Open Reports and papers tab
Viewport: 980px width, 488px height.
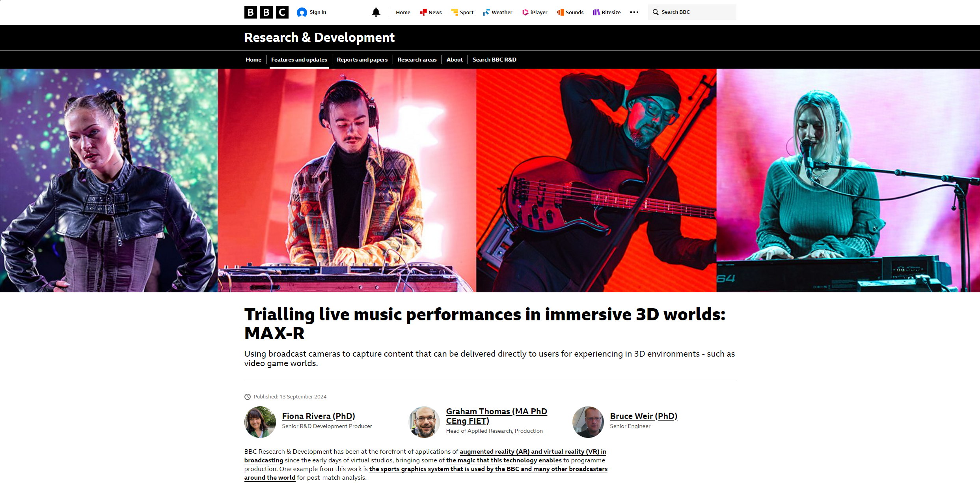pyautogui.click(x=362, y=60)
